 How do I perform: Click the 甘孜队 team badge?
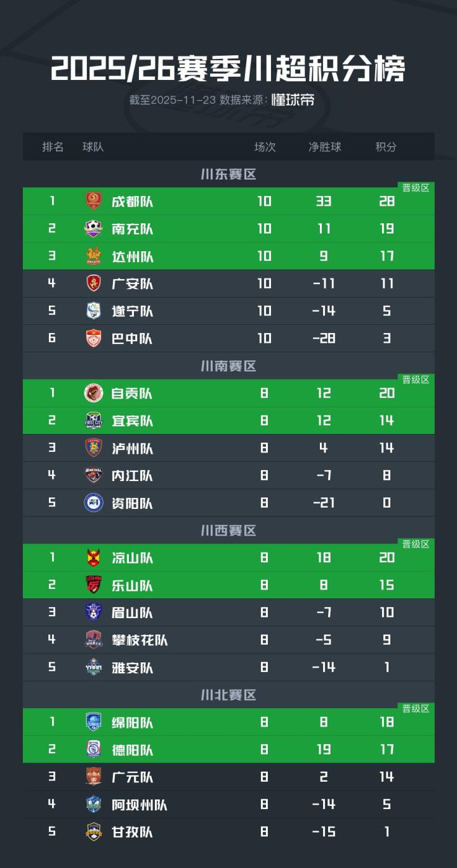[94, 832]
